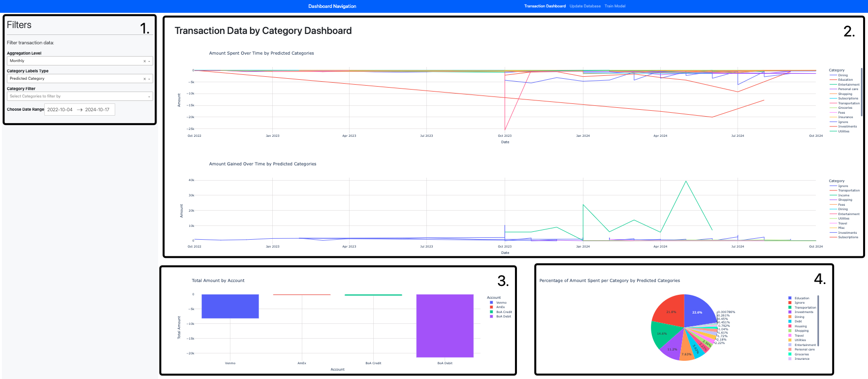This screenshot has height=379, width=868.
Task: Click the 22.6% blue pie slice
Action: click(698, 311)
